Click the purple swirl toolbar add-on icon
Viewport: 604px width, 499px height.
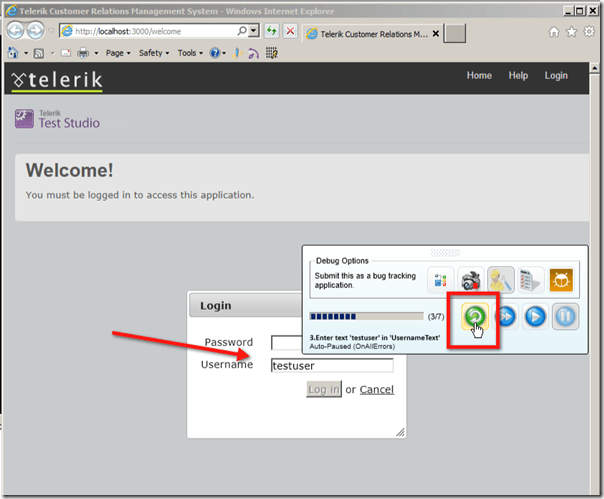click(x=253, y=53)
